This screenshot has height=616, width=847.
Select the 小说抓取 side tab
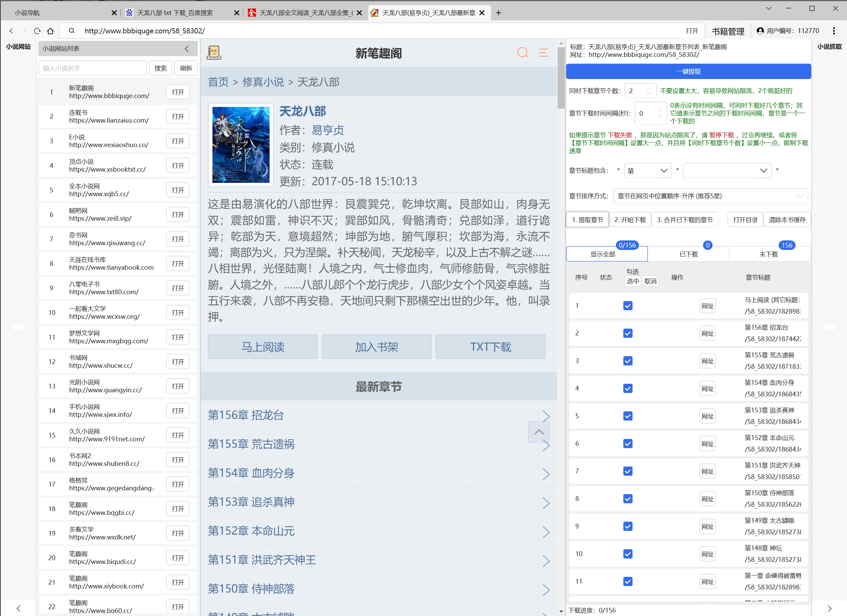coord(829,47)
